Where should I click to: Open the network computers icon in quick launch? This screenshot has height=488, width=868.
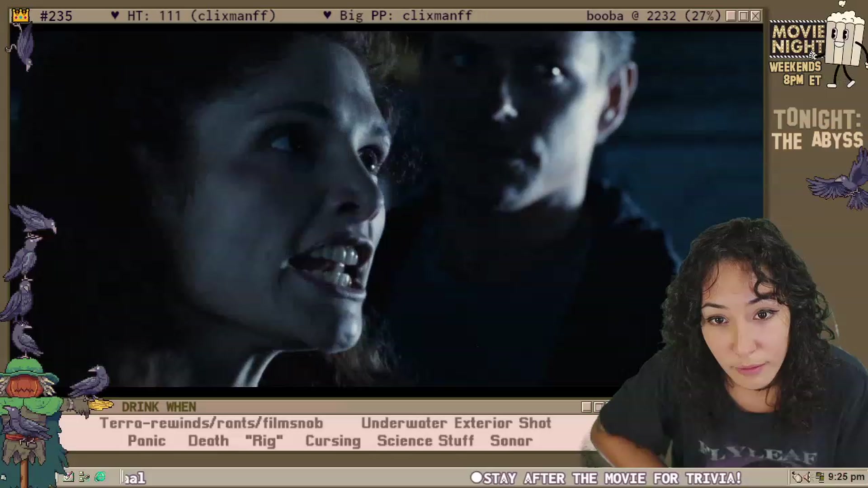coord(84,477)
